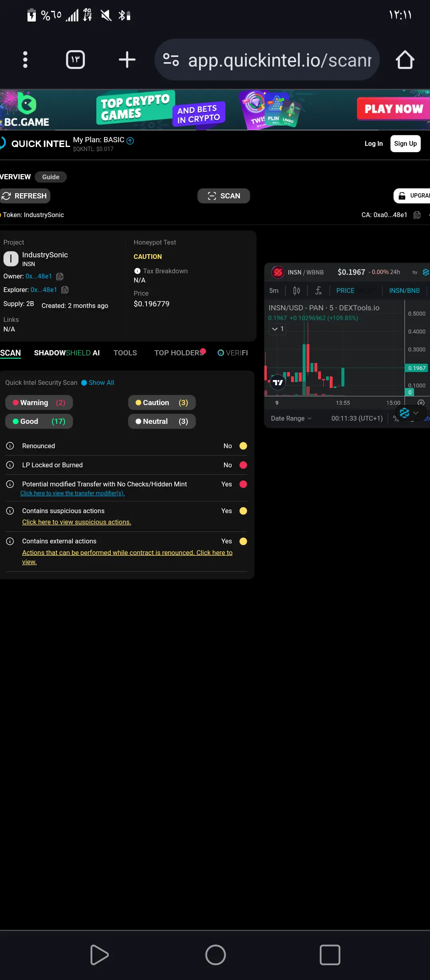Change the 5m chart interval

click(274, 290)
